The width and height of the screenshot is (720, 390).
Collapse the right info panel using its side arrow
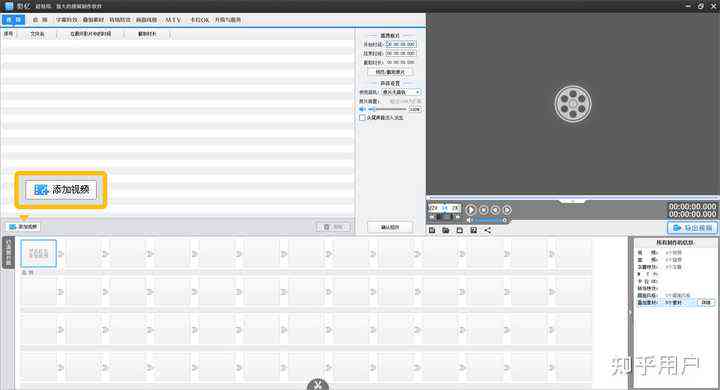630,312
